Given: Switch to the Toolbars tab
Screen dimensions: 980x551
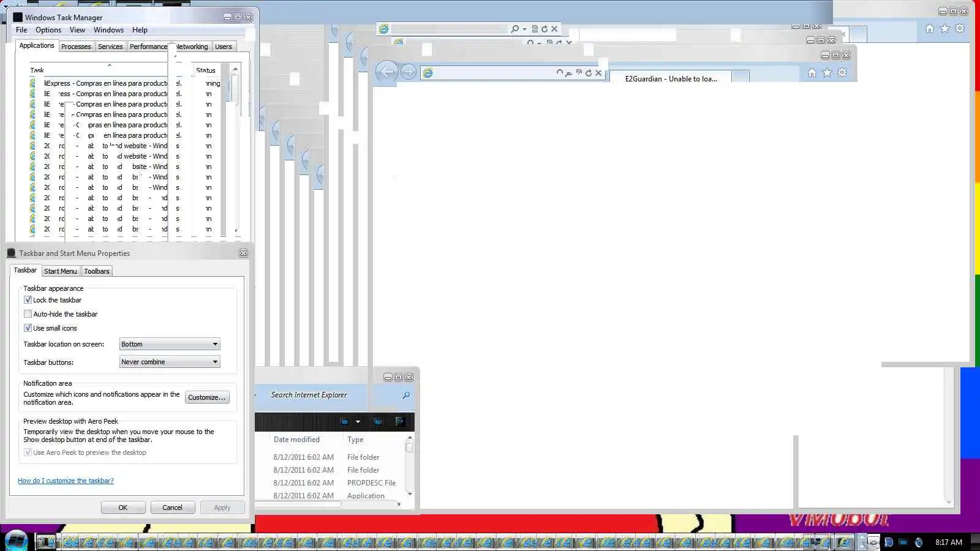Looking at the screenshot, I should coord(97,271).
